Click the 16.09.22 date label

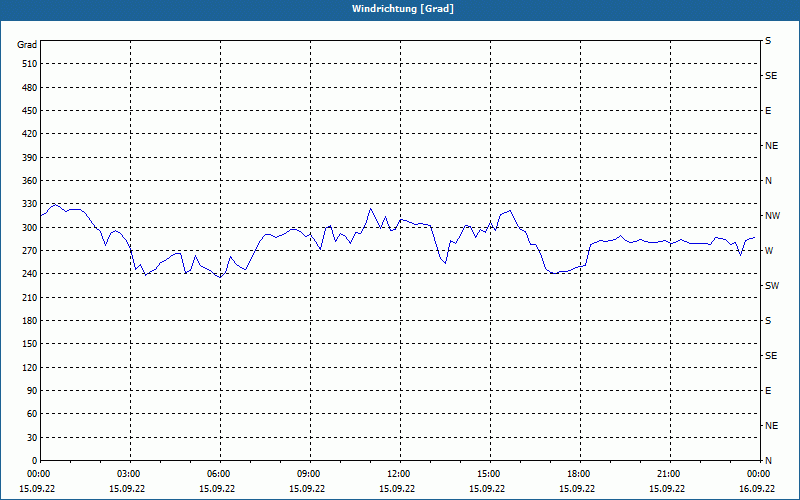(x=757, y=488)
